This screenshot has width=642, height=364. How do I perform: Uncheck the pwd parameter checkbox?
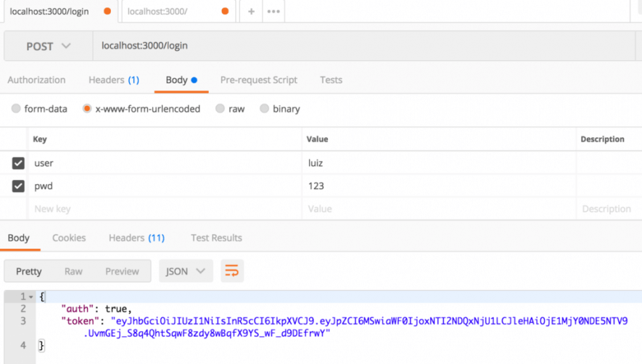point(19,186)
